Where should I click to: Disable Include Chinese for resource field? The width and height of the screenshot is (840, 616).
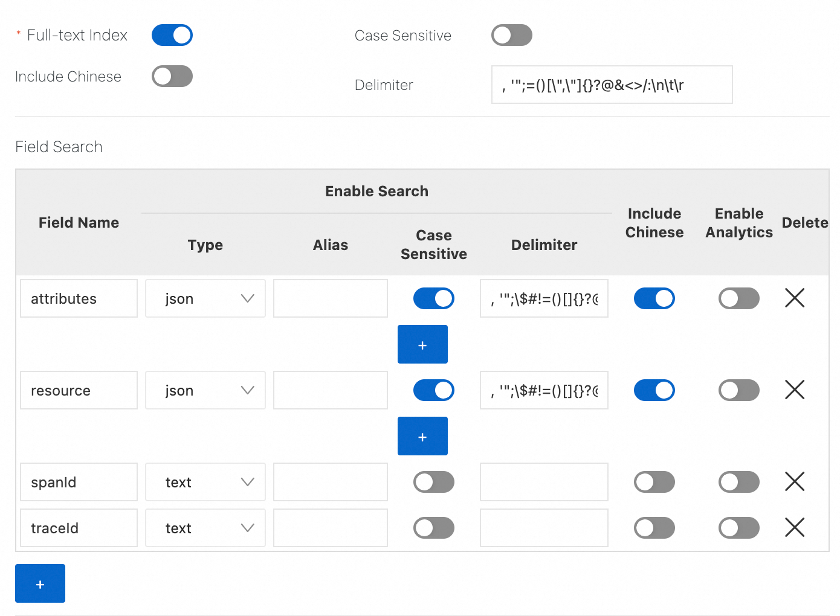coord(654,390)
